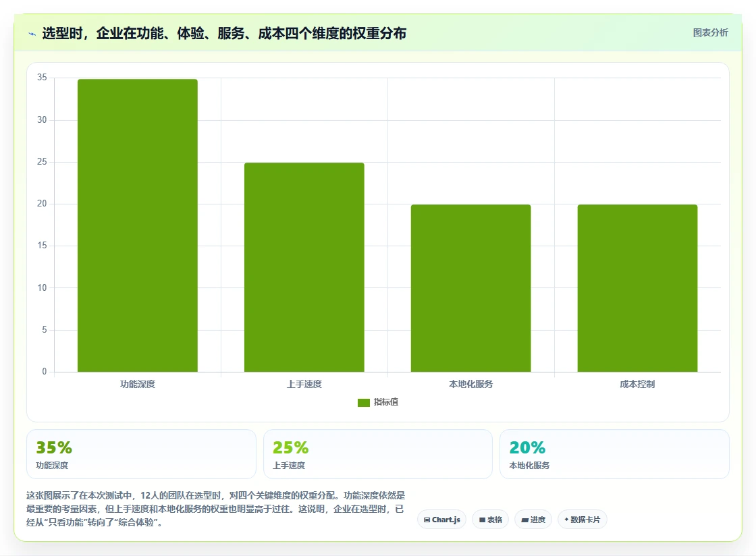Click the 本地化服务 x-axis label

(470, 384)
